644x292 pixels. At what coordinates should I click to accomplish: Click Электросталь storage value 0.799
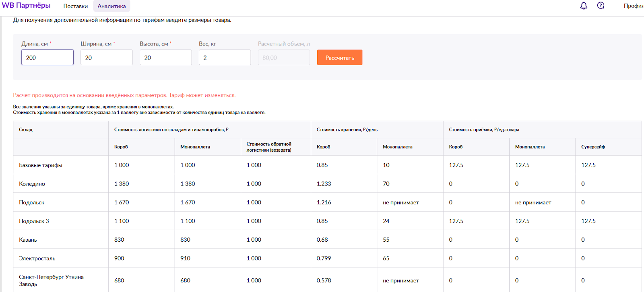(324, 258)
